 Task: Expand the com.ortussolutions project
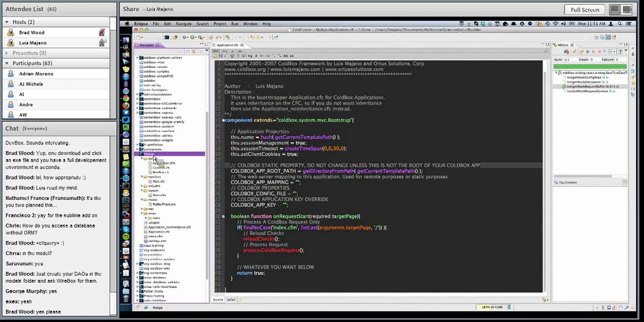(x=138, y=95)
